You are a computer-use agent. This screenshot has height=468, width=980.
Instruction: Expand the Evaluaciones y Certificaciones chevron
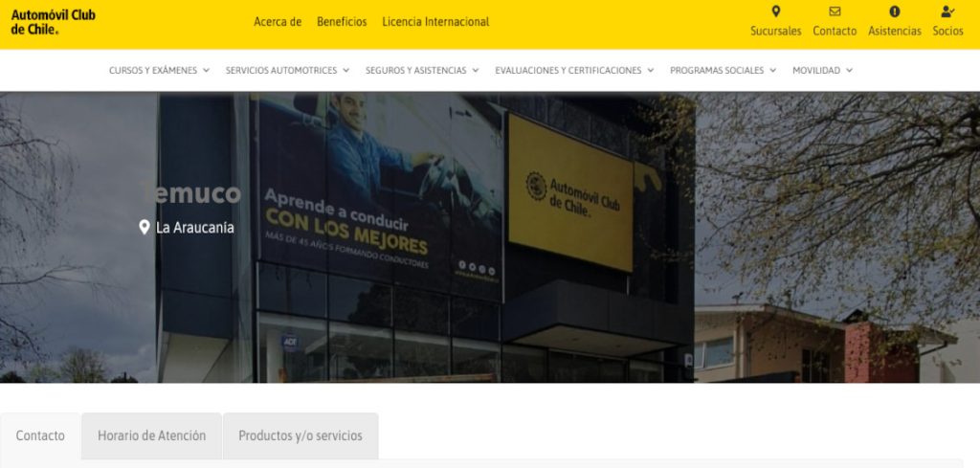pos(650,71)
